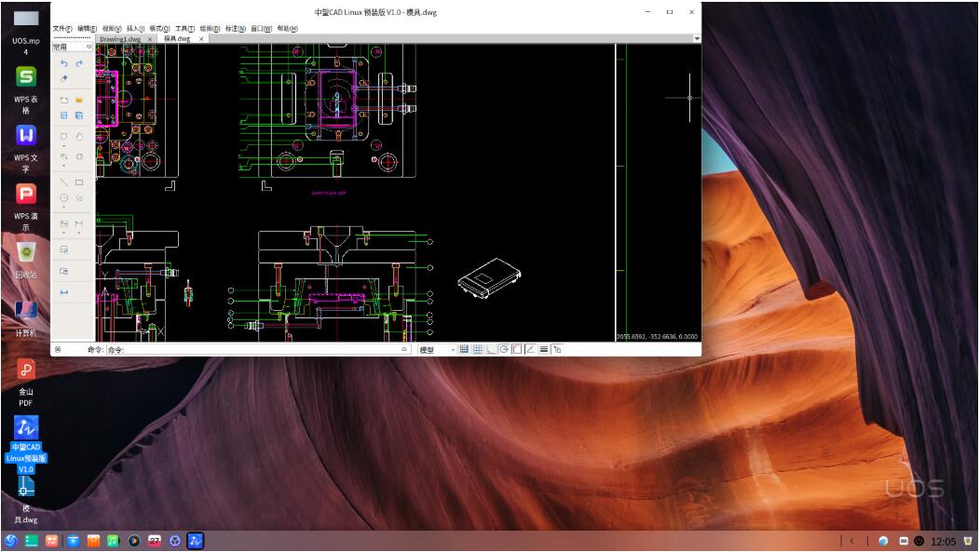980x552 pixels.
Task: Click the blue distance measure icon
Action: click(x=63, y=292)
